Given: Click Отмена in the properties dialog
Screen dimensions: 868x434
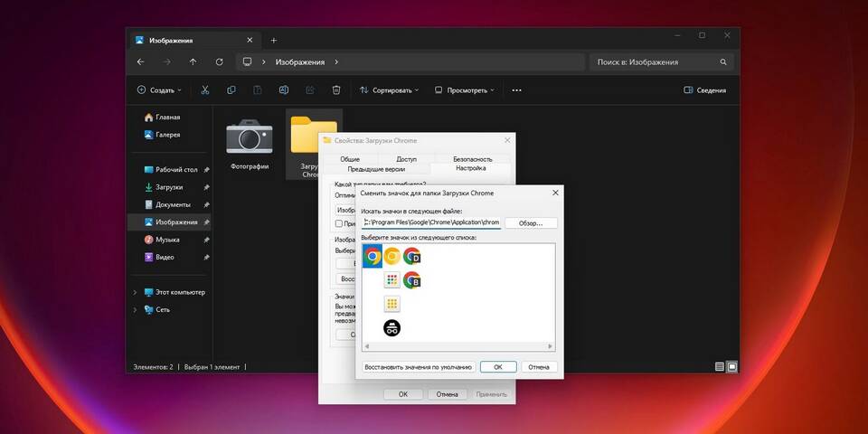Looking at the screenshot, I should [447, 394].
